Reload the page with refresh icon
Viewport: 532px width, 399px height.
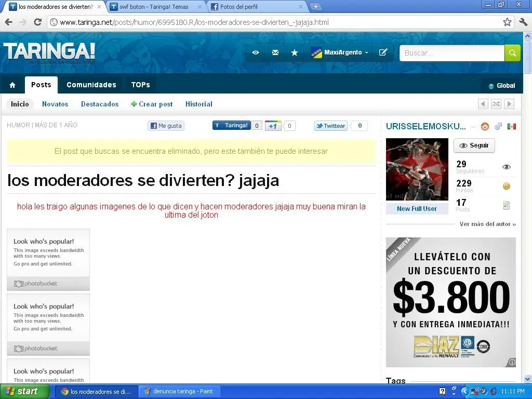point(37,22)
